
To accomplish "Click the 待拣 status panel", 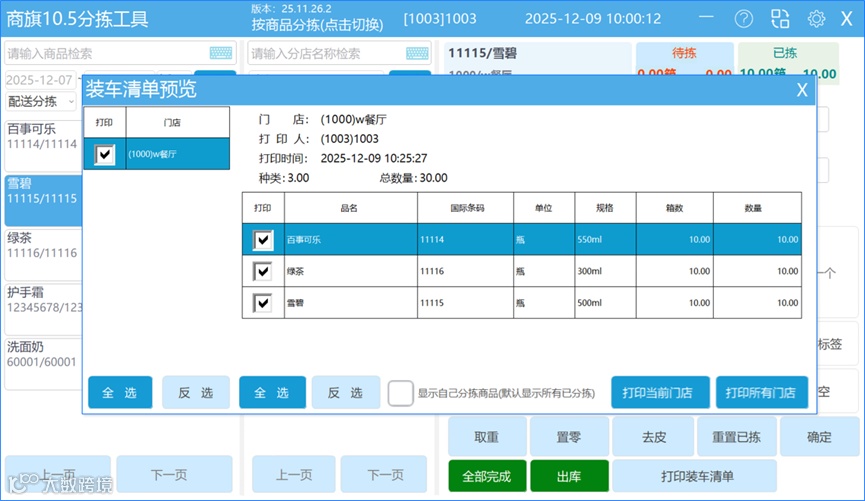I will (685, 60).
